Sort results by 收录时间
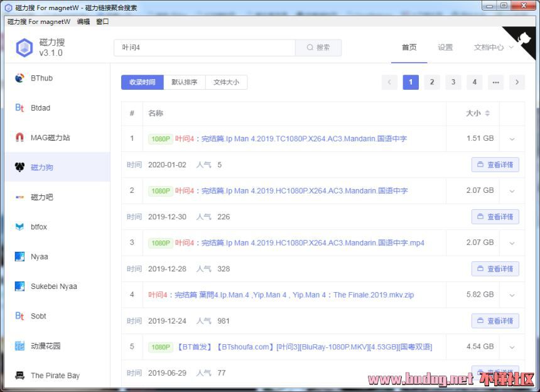 coord(143,82)
